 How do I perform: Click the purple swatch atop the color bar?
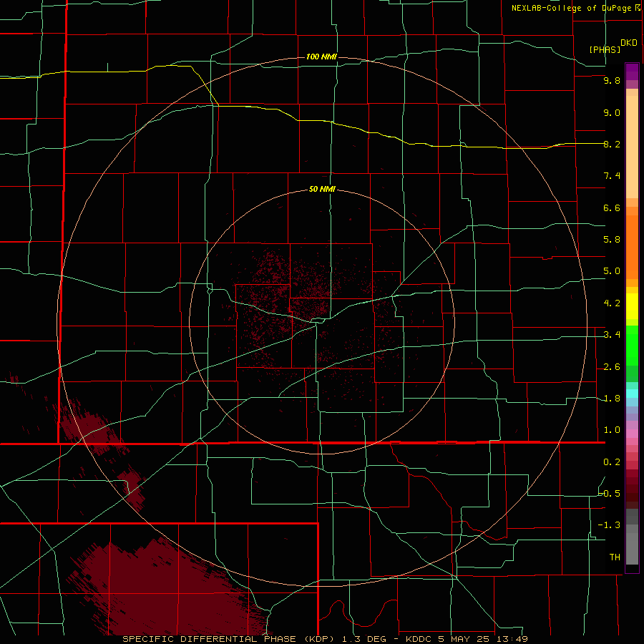click(x=632, y=72)
